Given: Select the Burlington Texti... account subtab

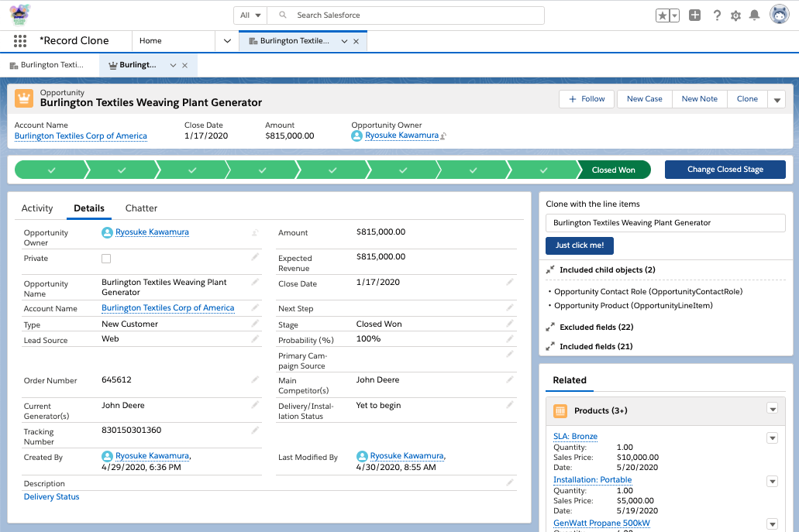Looking at the screenshot, I should tap(46, 65).
